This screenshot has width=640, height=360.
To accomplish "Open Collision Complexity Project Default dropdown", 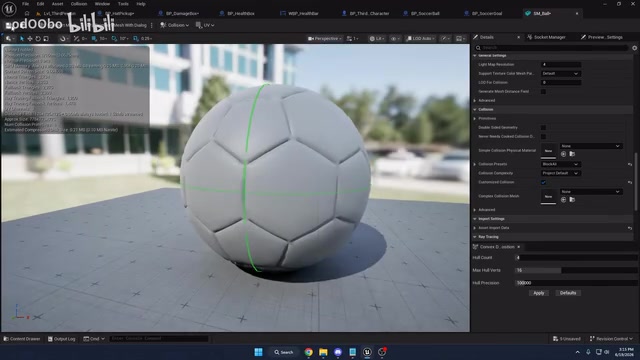I will (x=560, y=173).
